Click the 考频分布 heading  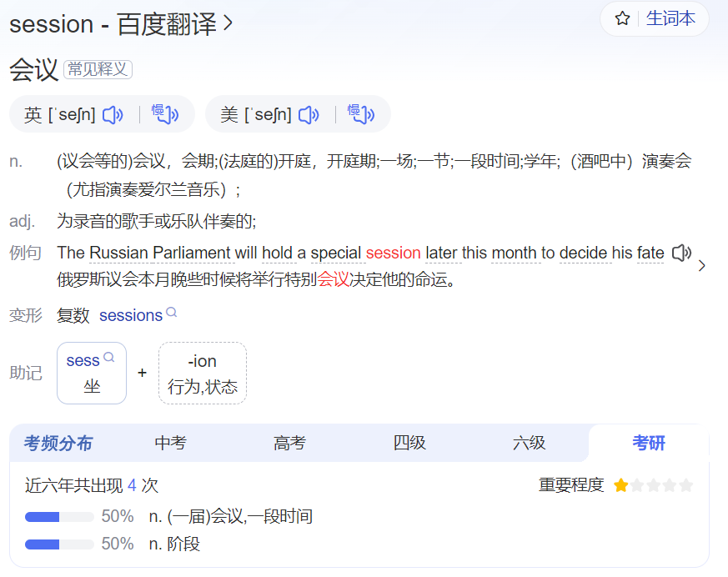[x=58, y=443]
